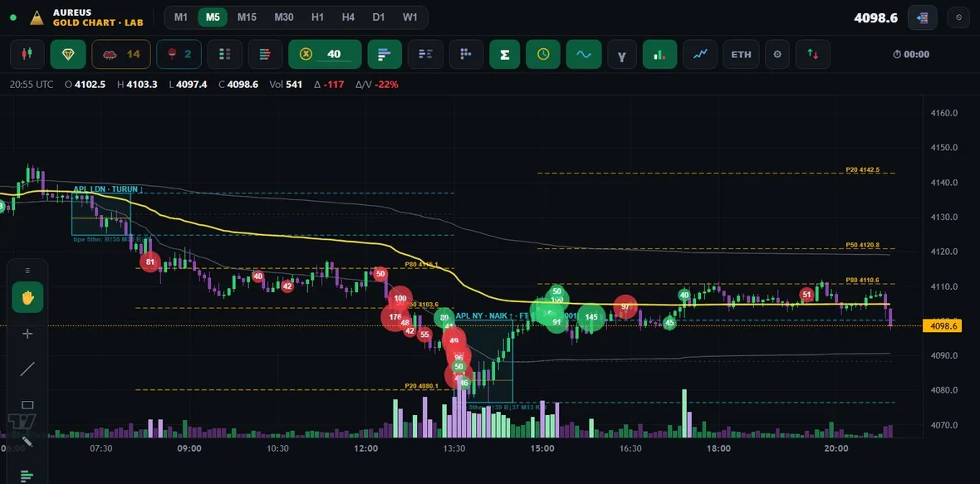
Task: Switch to M15 timeframe
Action: (x=247, y=17)
